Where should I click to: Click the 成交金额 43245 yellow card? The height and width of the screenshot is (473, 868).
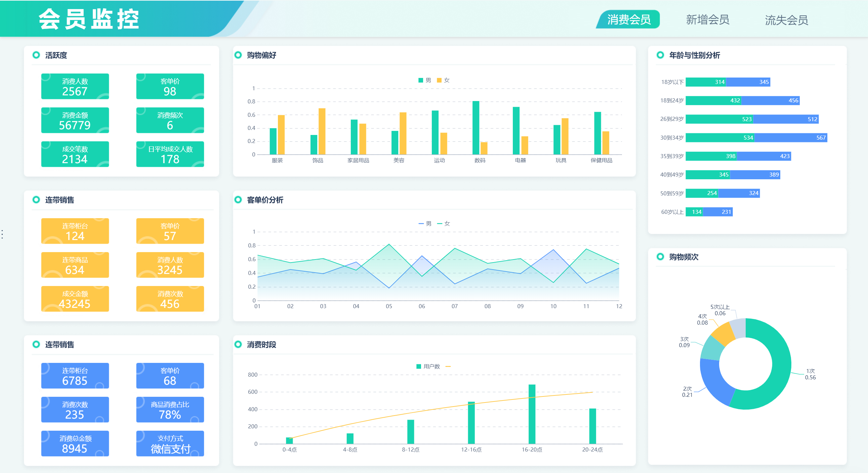[x=75, y=299]
